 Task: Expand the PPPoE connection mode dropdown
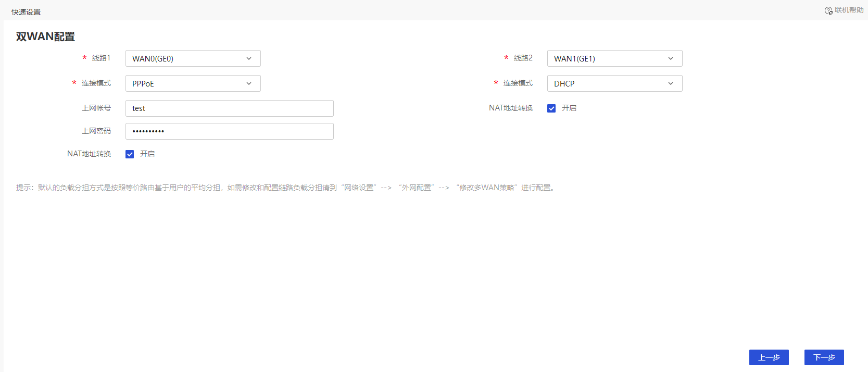(193, 83)
